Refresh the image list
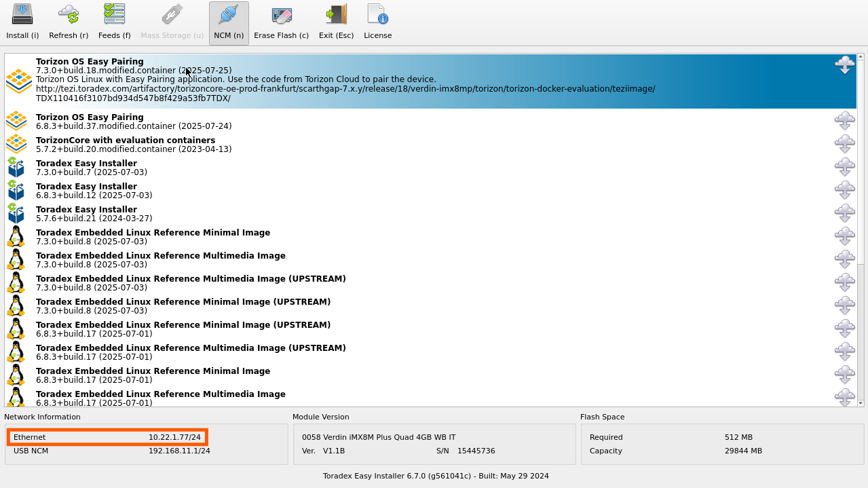Viewport: 868px width, 488px height. [69, 22]
